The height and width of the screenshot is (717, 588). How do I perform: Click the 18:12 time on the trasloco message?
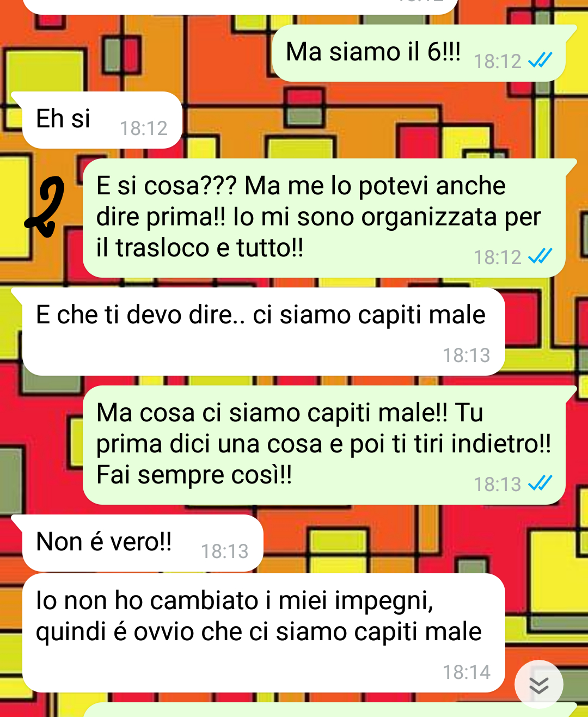[498, 257]
